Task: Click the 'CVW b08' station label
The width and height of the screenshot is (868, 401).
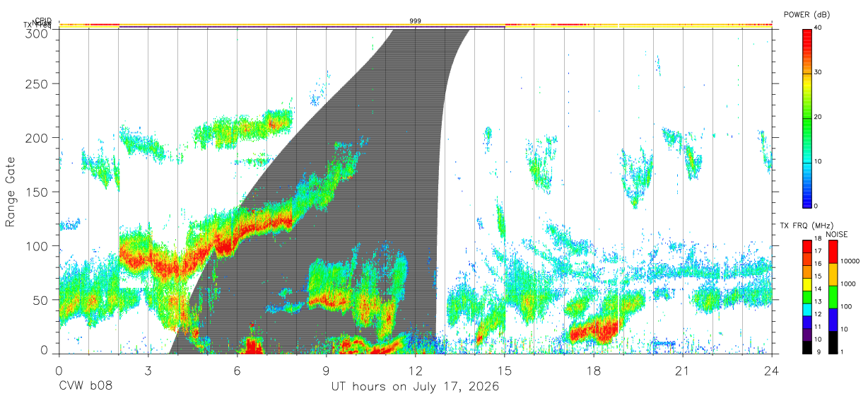Action: coord(85,387)
